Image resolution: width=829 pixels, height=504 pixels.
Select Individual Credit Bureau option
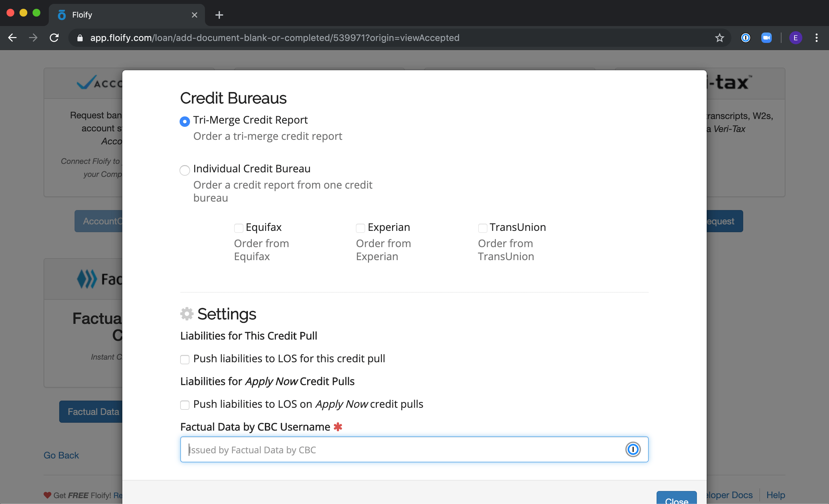[185, 170]
